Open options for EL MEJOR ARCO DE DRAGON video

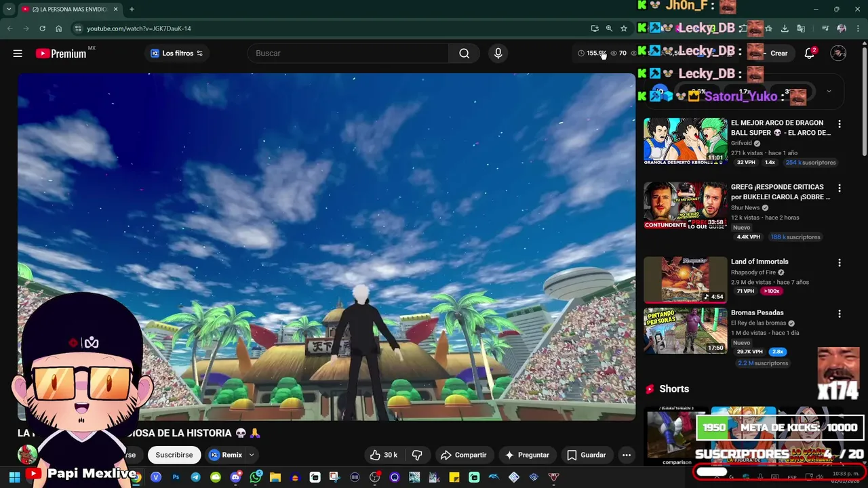point(840,124)
